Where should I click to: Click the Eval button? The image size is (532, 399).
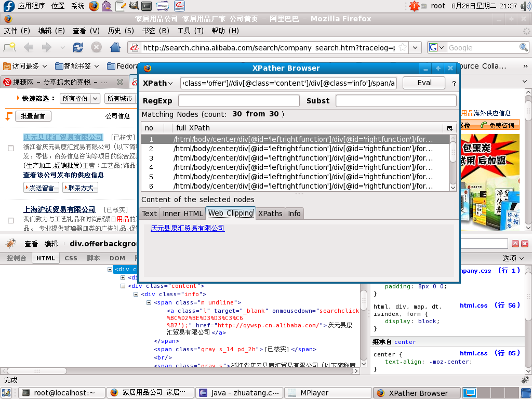pos(424,83)
